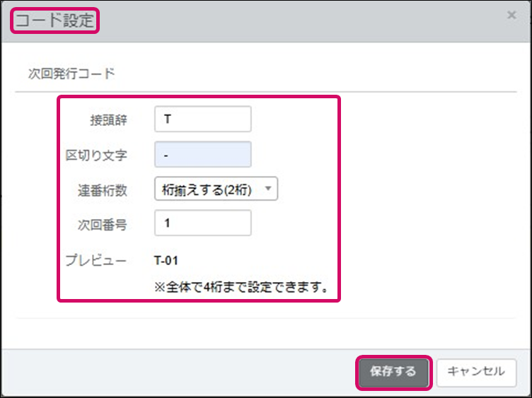Viewport: 532px width, 398px height.
Task: Close the コード設定 dialog with X
Action: pos(511,15)
